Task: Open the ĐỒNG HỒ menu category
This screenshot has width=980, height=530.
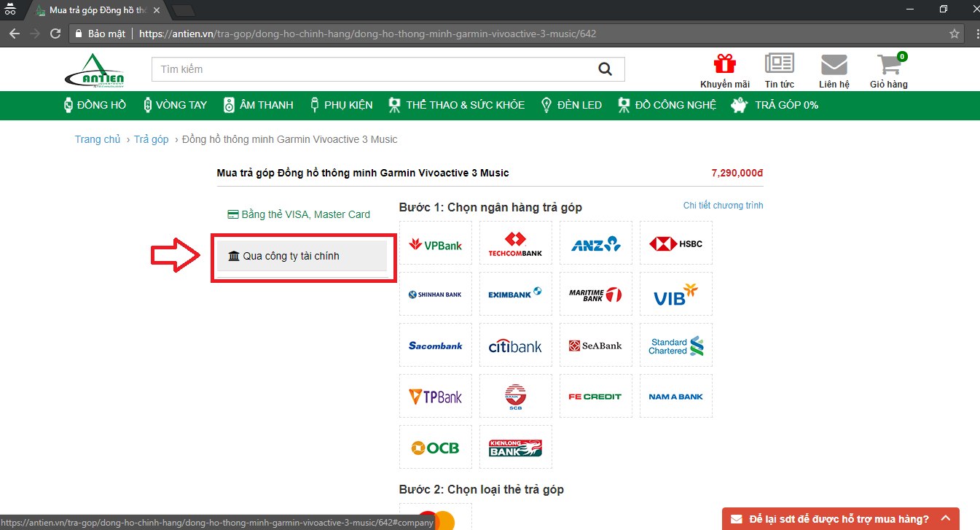Action: pyautogui.click(x=95, y=105)
